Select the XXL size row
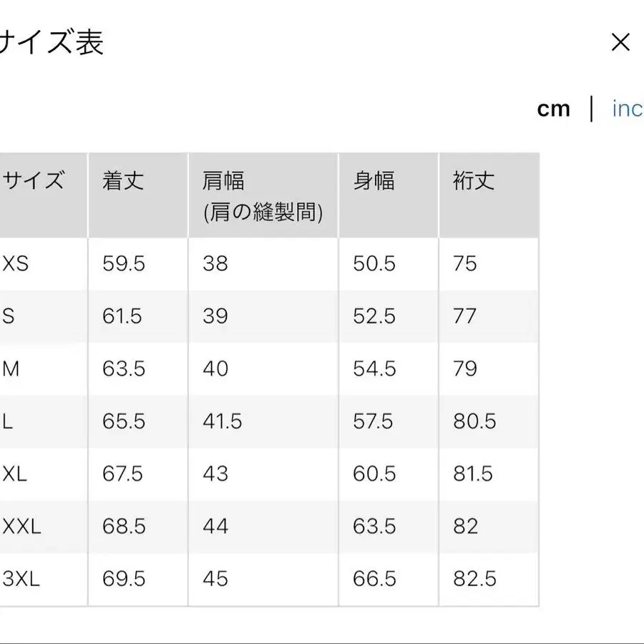The width and height of the screenshot is (644, 644). 21,527
